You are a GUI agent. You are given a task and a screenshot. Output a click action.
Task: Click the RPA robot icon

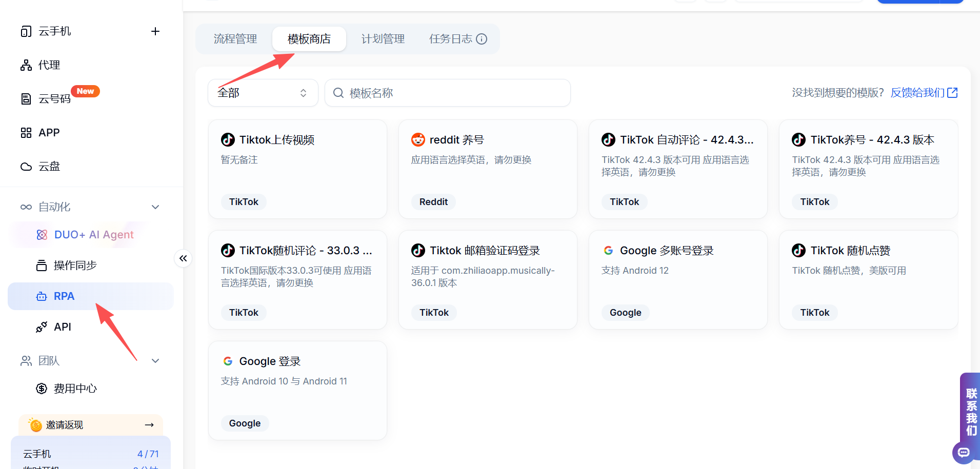tap(42, 296)
